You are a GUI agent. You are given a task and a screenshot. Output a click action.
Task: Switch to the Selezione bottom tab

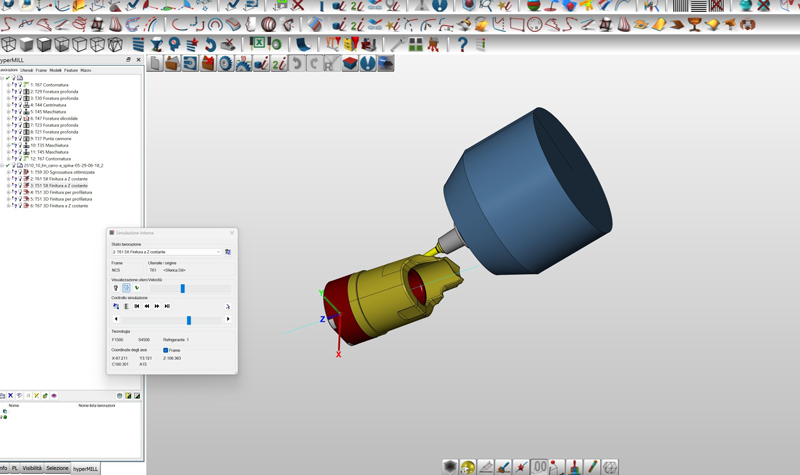[57, 468]
